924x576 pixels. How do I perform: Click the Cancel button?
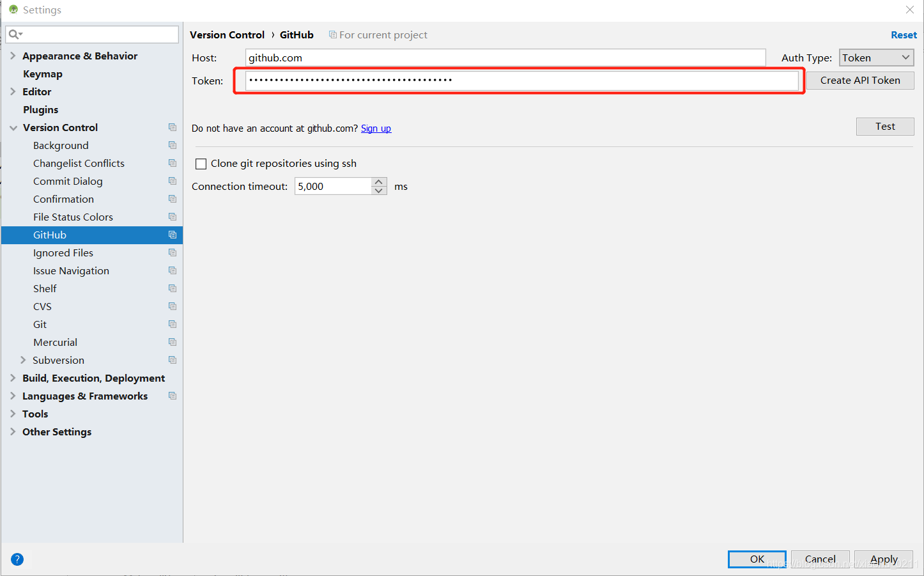pyautogui.click(x=820, y=559)
